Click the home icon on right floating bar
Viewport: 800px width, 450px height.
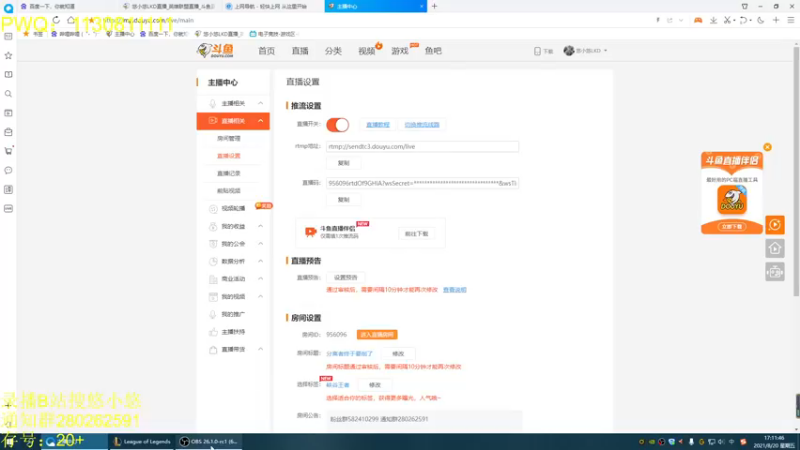774,248
